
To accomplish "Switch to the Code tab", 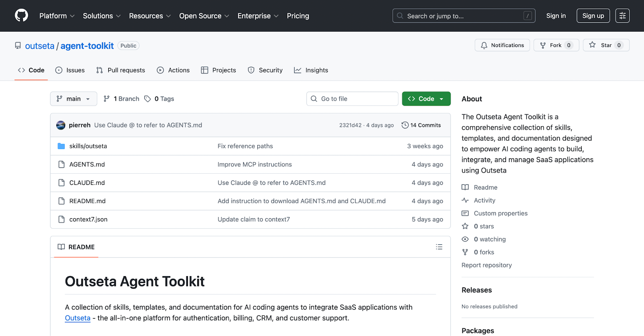I will point(31,70).
